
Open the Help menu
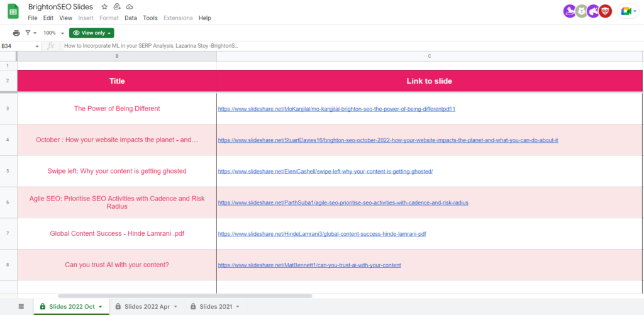pos(204,18)
